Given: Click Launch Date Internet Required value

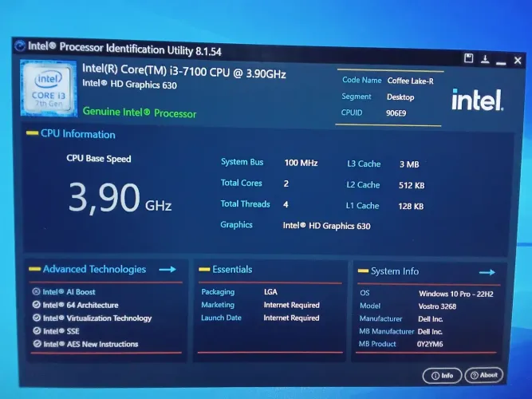Looking at the screenshot, I should 291,318.
